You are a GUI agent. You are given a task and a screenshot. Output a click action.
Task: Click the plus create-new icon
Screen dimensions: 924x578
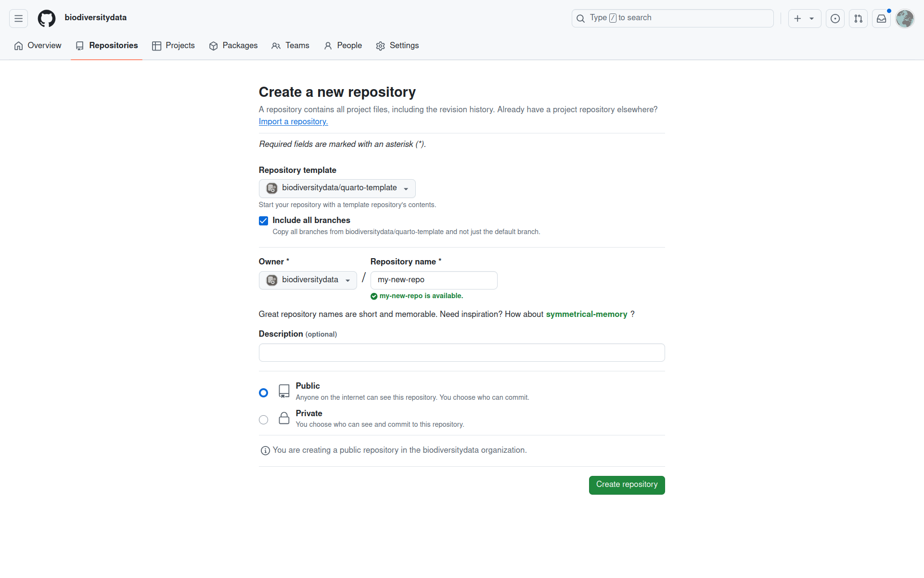(x=797, y=18)
